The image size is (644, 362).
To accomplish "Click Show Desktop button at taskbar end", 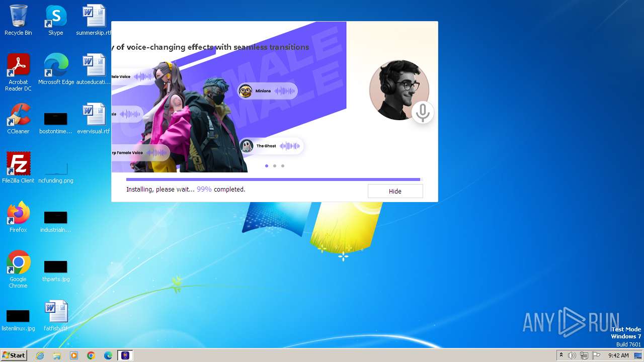I will tap(639, 355).
